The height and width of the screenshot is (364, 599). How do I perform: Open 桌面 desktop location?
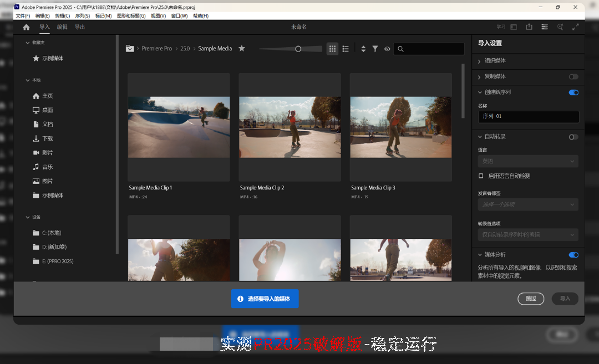pyautogui.click(x=43, y=110)
